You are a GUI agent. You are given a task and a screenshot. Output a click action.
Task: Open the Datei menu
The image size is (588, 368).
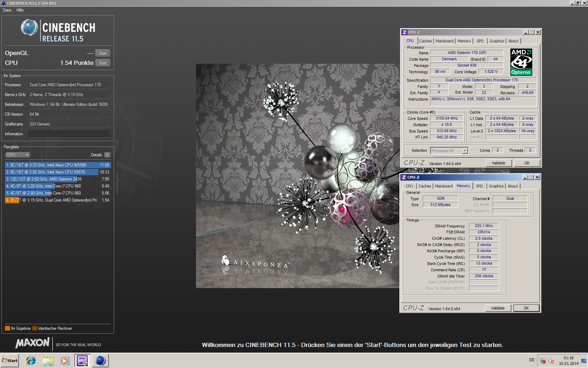(7, 10)
